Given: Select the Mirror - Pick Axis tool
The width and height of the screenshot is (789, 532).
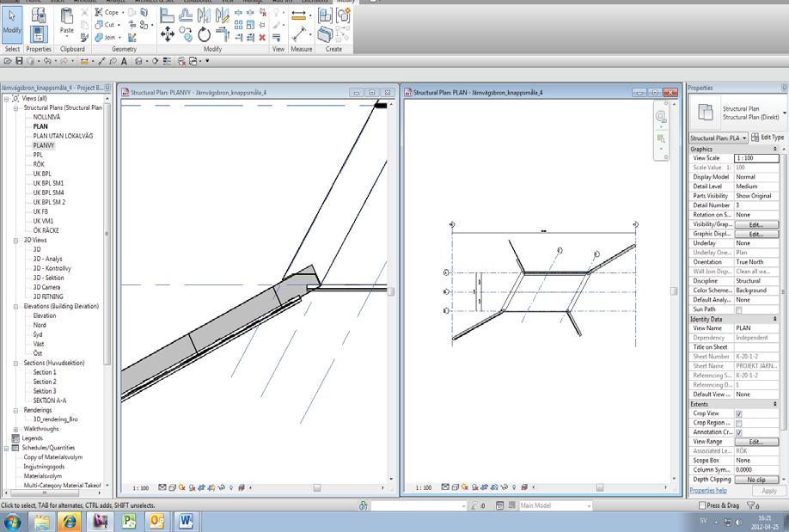Looking at the screenshot, I should pos(204,16).
